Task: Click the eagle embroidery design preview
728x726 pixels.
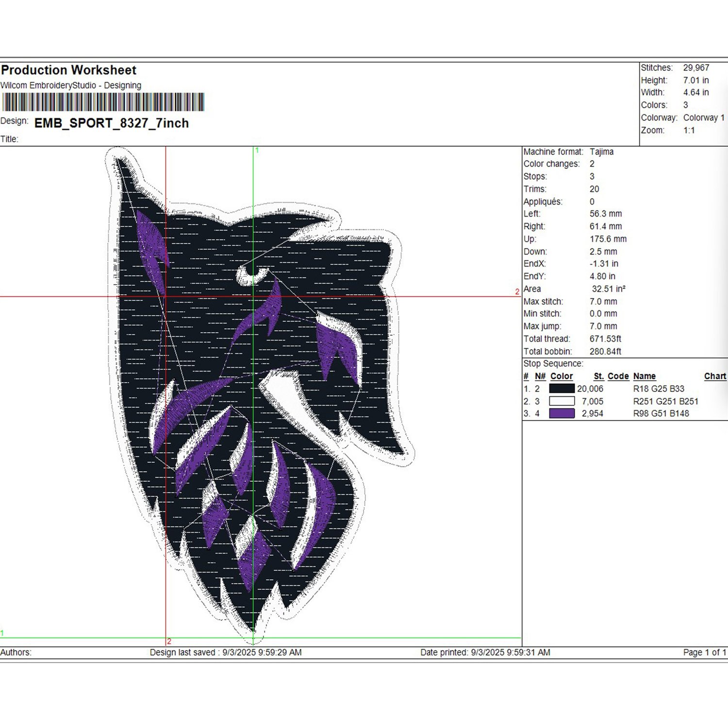Action: point(260,396)
